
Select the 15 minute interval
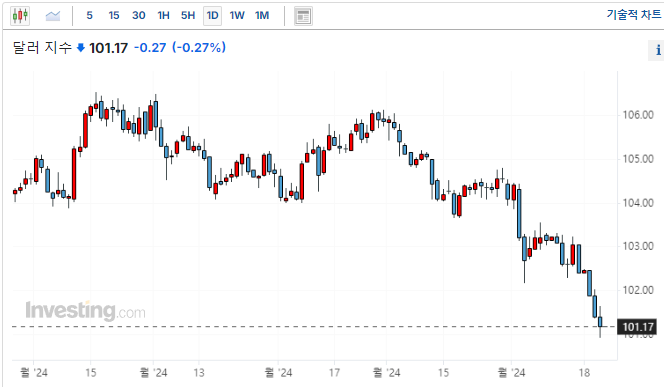pyautogui.click(x=113, y=16)
